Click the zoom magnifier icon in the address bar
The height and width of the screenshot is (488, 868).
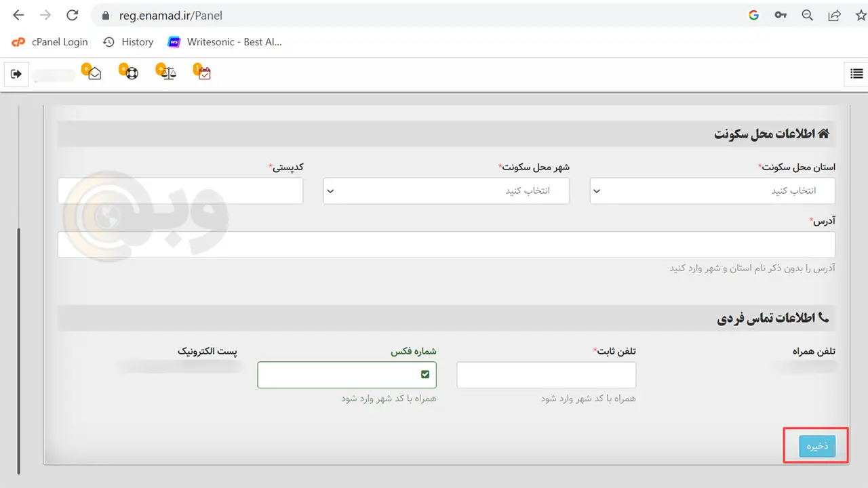[807, 15]
